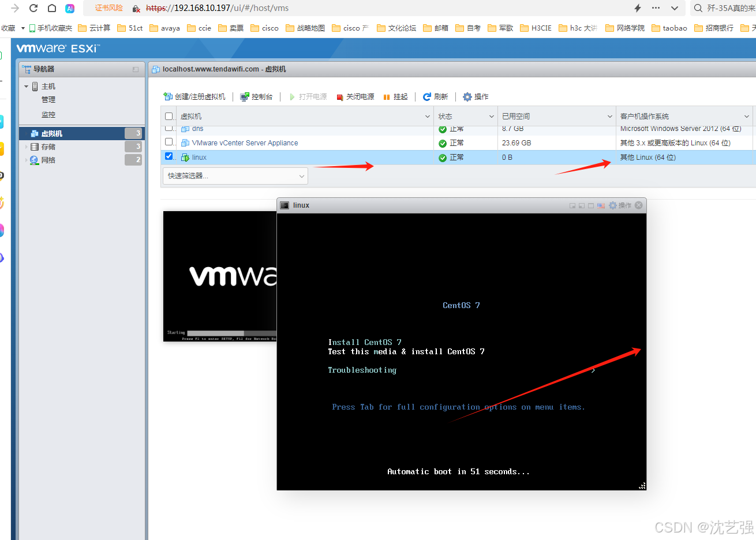Click the browser forward arrow
This screenshot has height=540, width=756.
[15, 8]
